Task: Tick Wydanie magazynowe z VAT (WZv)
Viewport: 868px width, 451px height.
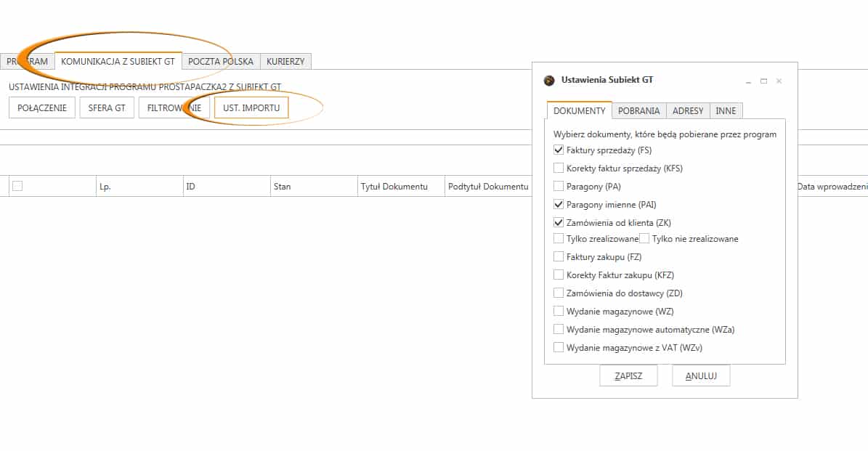Action: point(559,348)
